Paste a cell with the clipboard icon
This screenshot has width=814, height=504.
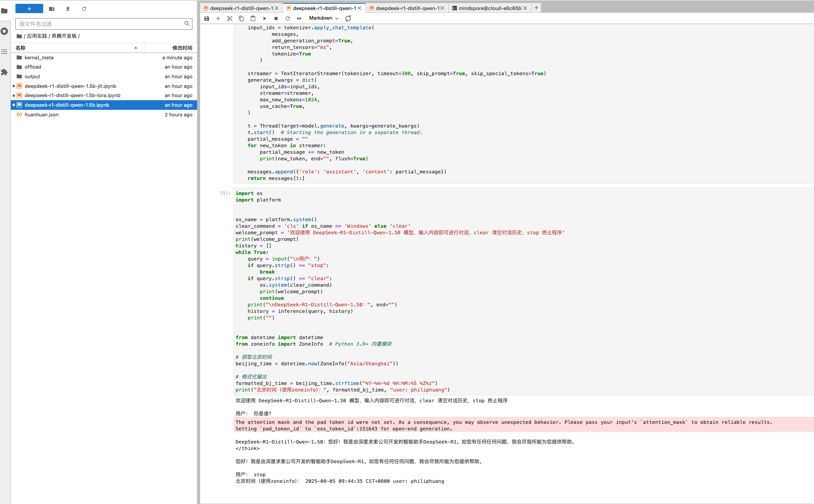[x=253, y=18]
